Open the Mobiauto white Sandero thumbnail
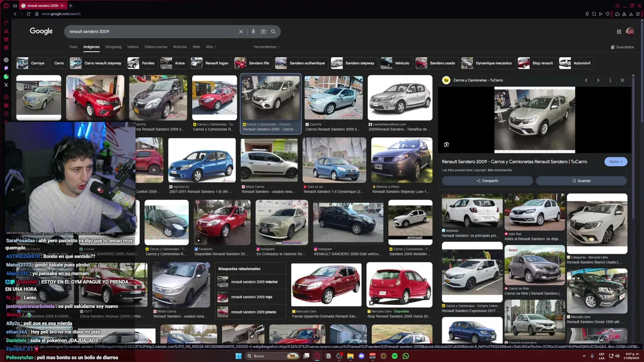Viewport: 644px width, 362px height. click(472, 210)
